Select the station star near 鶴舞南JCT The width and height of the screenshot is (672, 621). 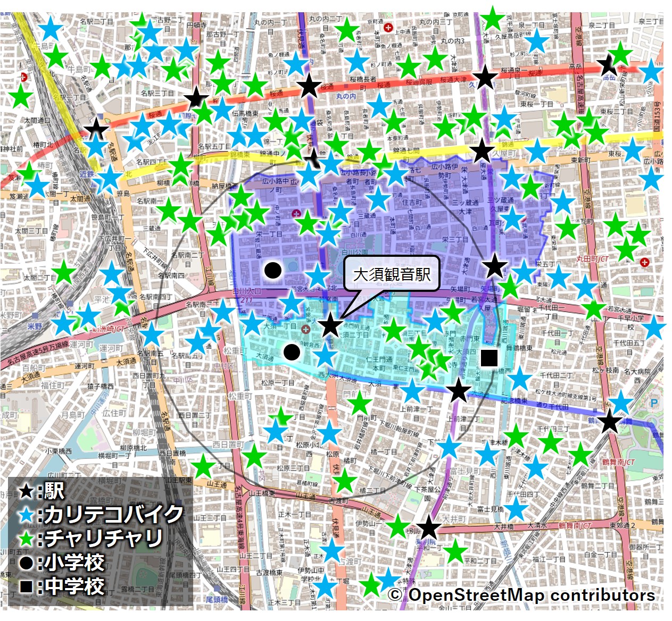610,422
